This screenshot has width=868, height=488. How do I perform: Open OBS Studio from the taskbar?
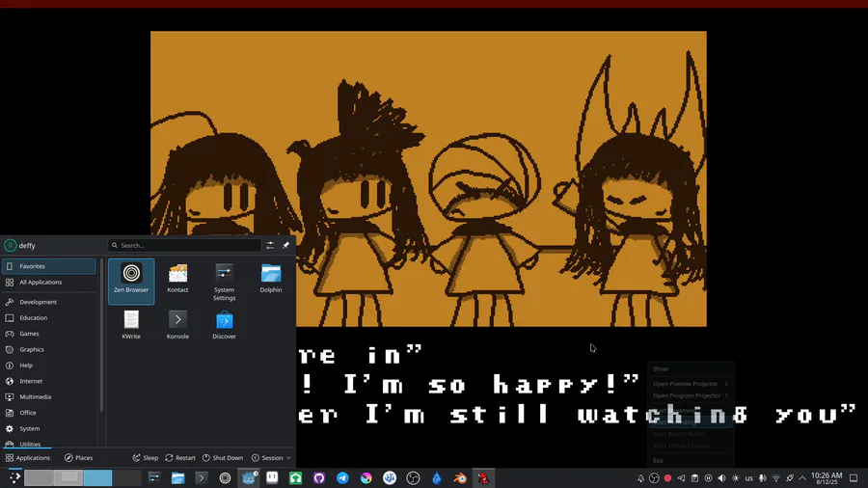(x=413, y=477)
